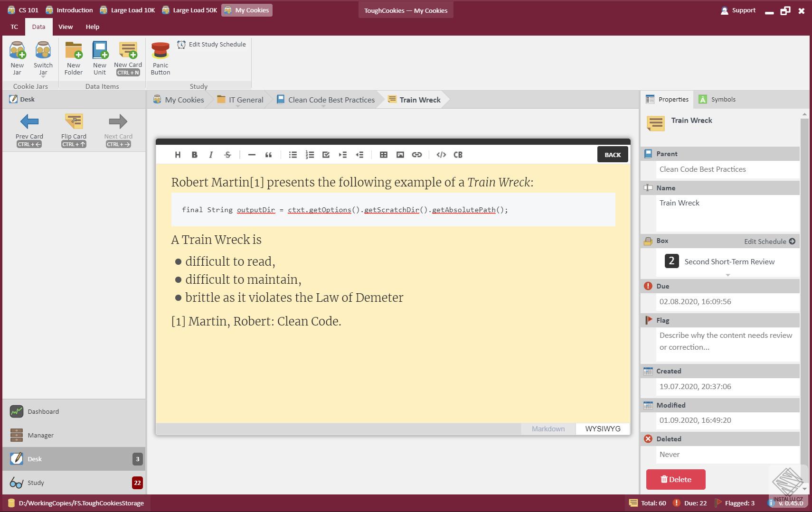The image size is (812, 512).
Task: Switch to the Symbols tab
Action: click(x=717, y=99)
